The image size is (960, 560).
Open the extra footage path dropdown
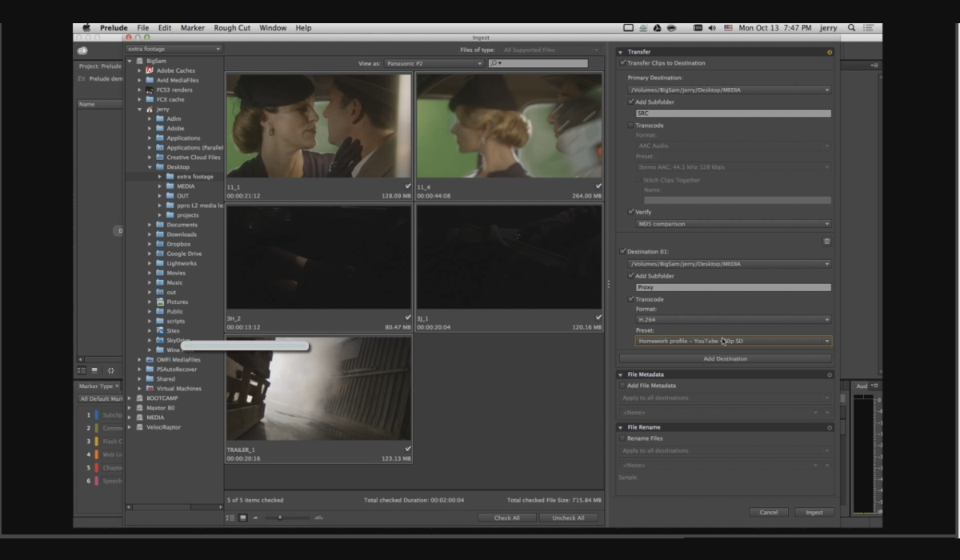pyautogui.click(x=174, y=50)
